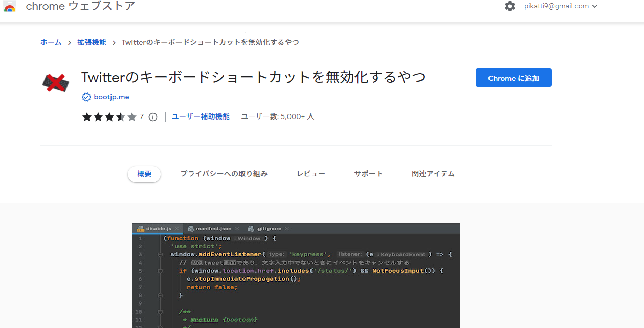
Task: Click the Japanese comment on code line 4
Action: (x=294, y=263)
